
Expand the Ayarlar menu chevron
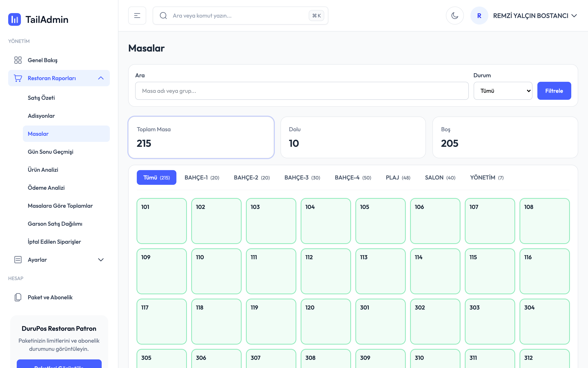click(101, 260)
